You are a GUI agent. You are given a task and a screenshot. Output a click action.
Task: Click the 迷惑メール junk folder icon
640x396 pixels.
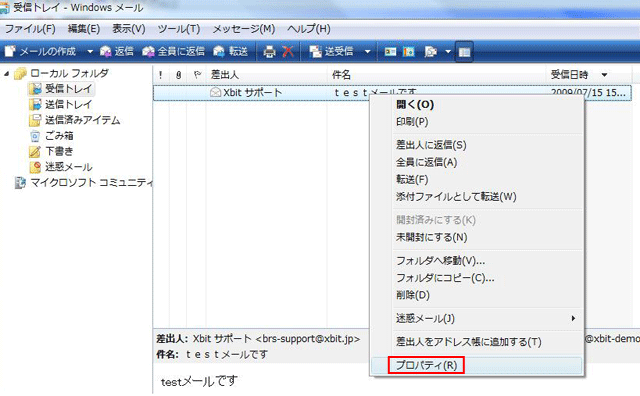[35, 167]
